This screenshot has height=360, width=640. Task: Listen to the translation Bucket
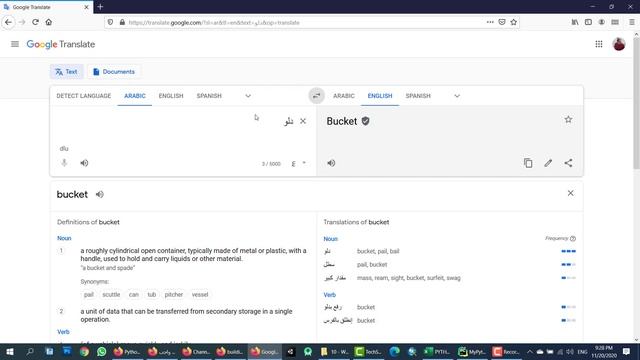point(331,163)
